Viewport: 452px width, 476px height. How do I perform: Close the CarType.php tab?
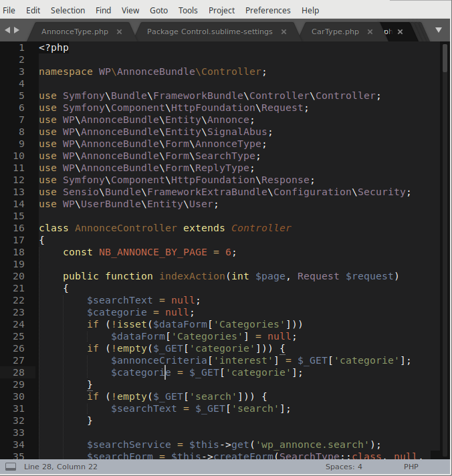pos(370,31)
